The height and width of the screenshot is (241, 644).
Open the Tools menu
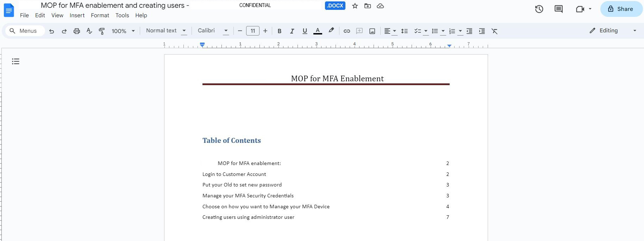[x=122, y=15]
